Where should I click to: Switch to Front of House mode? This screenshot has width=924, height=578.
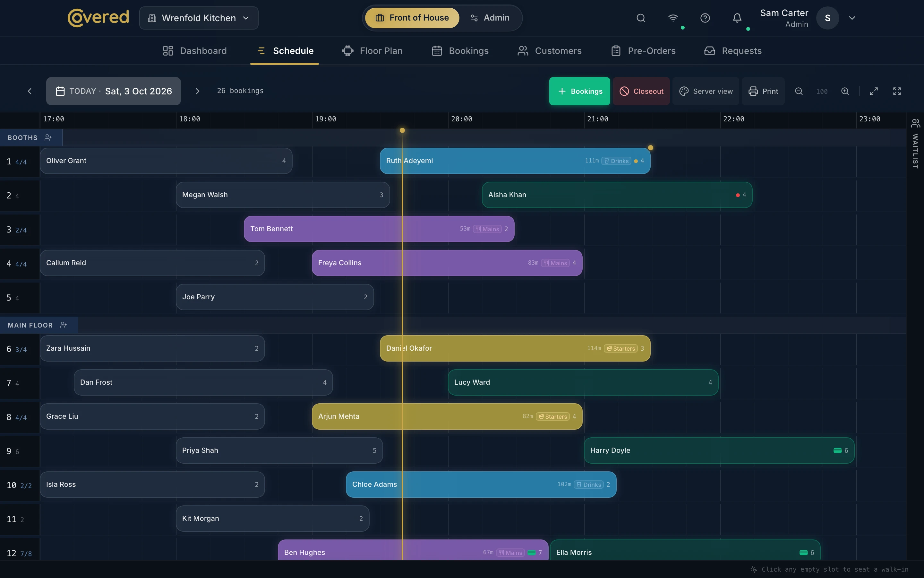[x=412, y=18]
